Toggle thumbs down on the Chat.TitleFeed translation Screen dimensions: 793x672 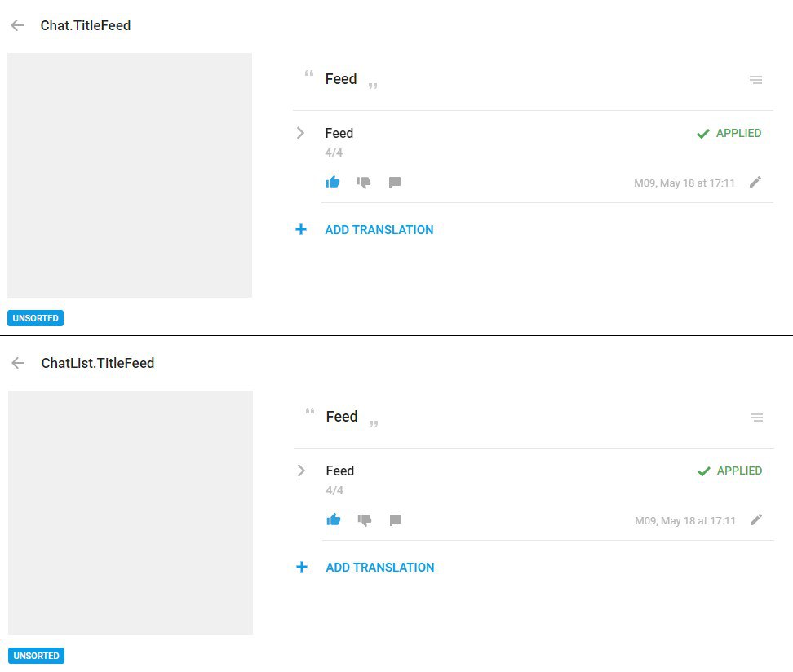[364, 183]
